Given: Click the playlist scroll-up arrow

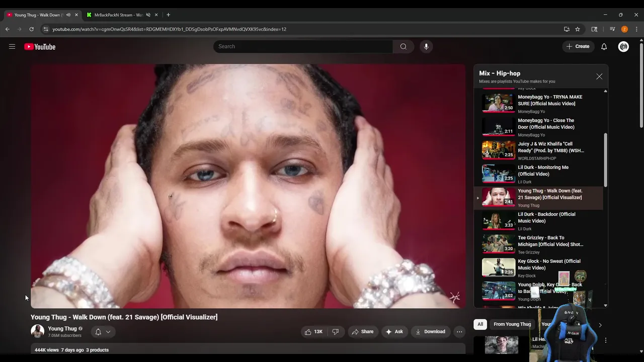Looking at the screenshot, I should pyautogui.click(x=605, y=91).
